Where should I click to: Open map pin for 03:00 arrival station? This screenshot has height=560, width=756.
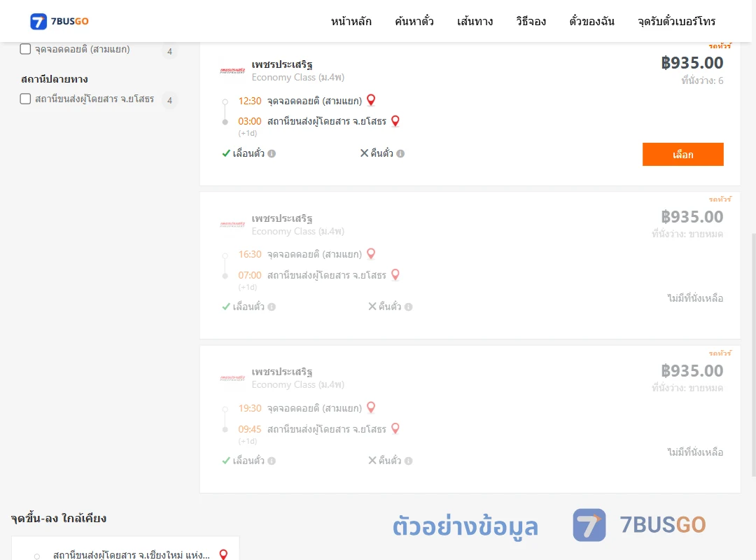[x=395, y=120]
